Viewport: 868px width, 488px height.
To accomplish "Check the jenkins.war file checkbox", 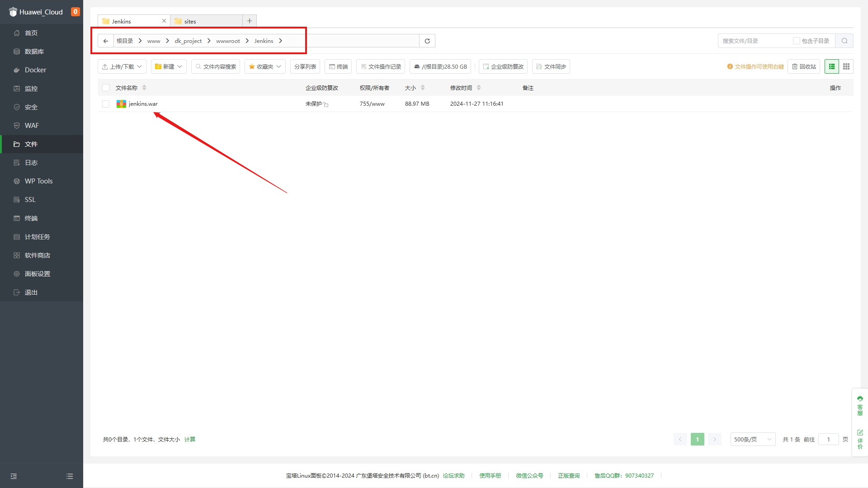I will (106, 104).
